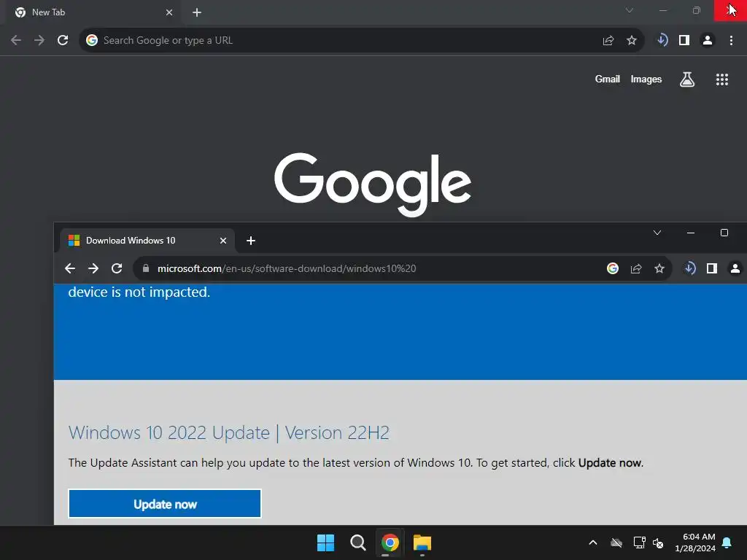
Task: Open Search Labs flask icon
Action: 686,79
